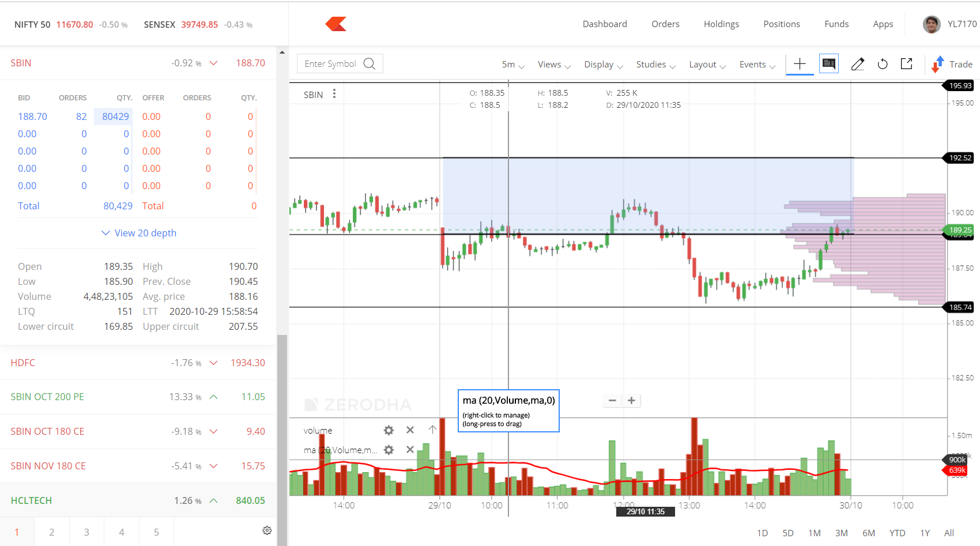Image resolution: width=980 pixels, height=546 pixels.
Task: Open the 5m interval dropdown
Action: 513,65
